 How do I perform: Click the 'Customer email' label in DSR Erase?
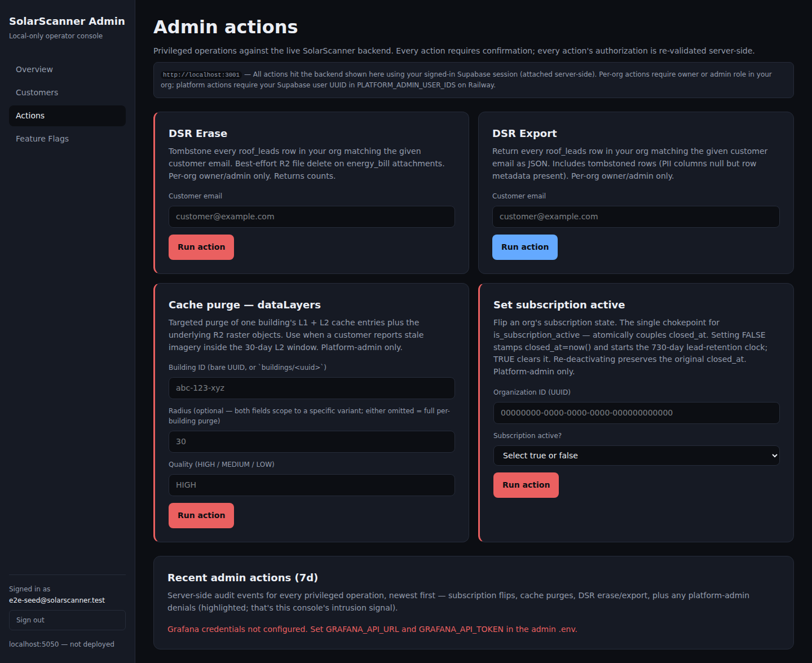coord(195,196)
